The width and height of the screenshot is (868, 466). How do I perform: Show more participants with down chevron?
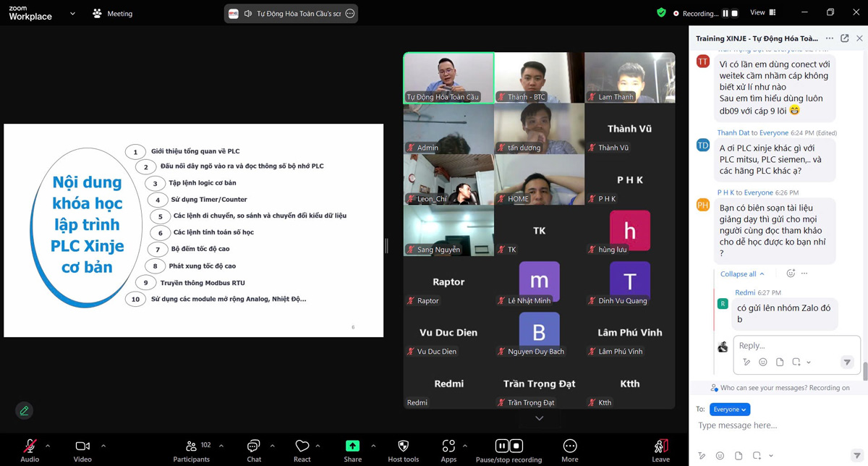pos(539,418)
